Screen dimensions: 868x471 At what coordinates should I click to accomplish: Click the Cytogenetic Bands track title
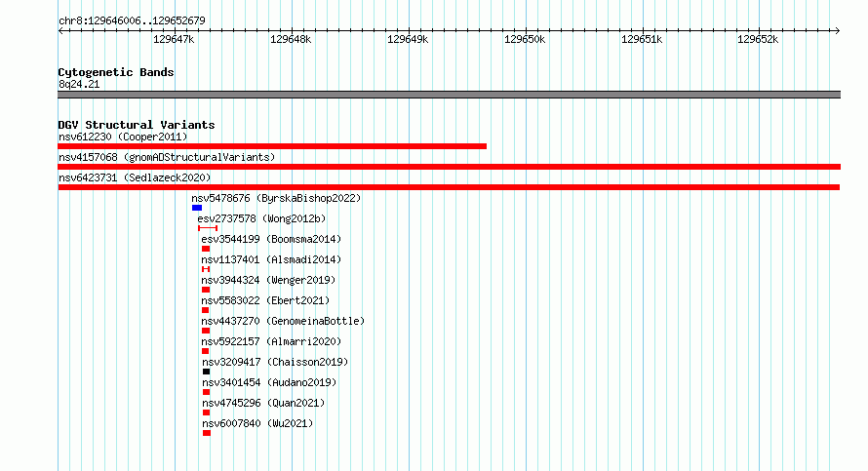tap(116, 72)
